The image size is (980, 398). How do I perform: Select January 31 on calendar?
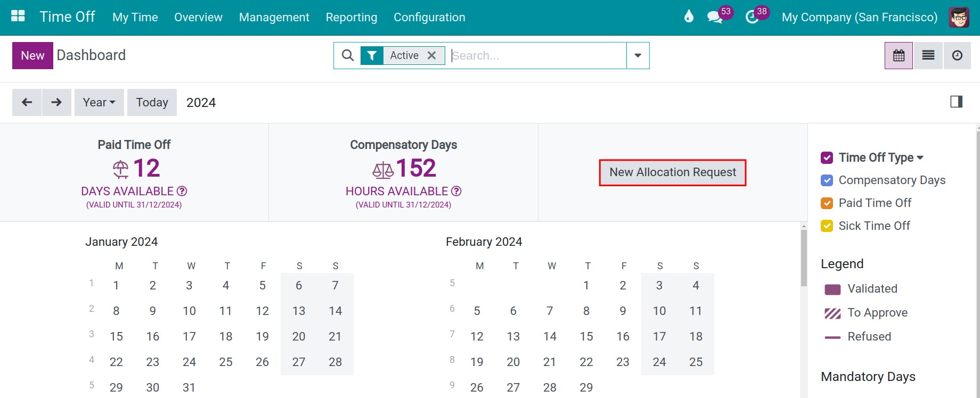[189, 388]
